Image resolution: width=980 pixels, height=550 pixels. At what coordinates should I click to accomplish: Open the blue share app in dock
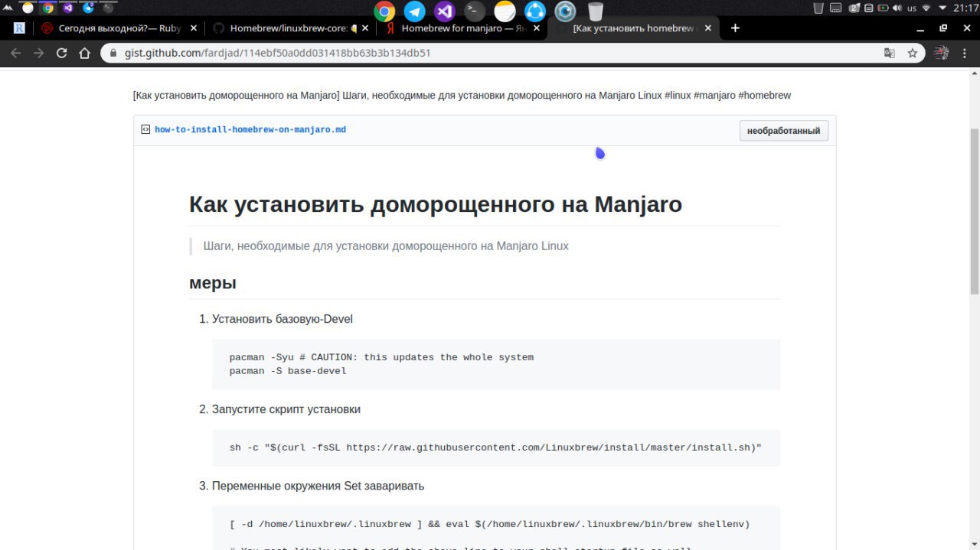(534, 11)
